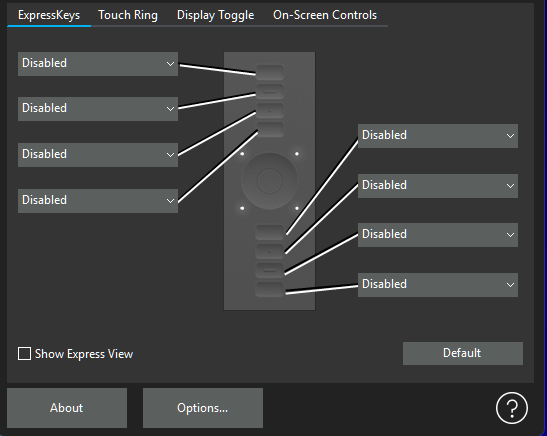
Task: Select the On-Screen Controls tab
Action: click(x=325, y=15)
